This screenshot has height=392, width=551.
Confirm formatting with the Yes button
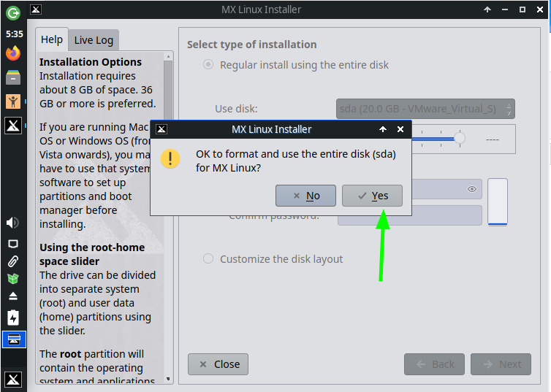[x=372, y=196]
